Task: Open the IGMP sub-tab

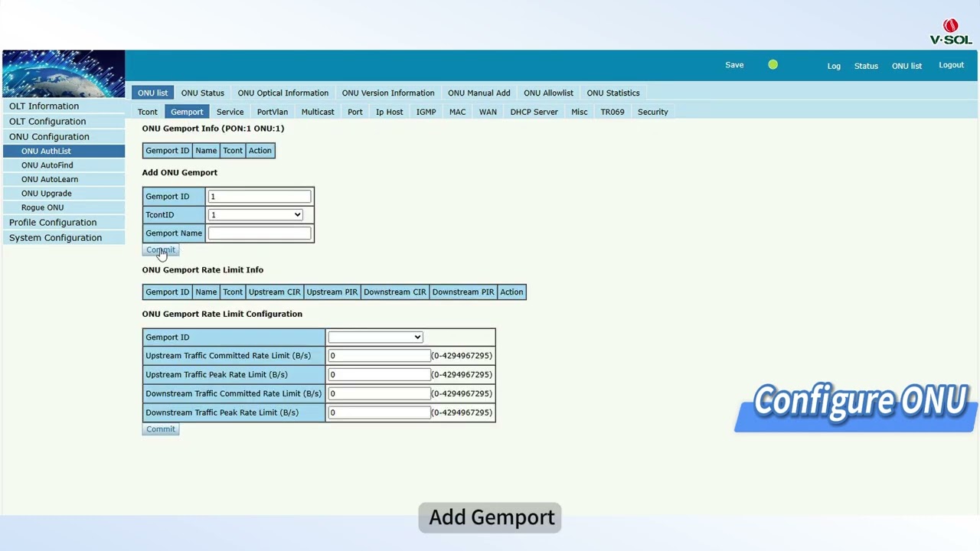Action: 426,112
